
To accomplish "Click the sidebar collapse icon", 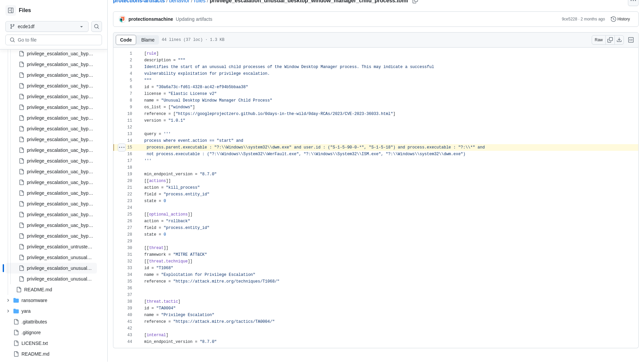I will pyautogui.click(x=11, y=10).
